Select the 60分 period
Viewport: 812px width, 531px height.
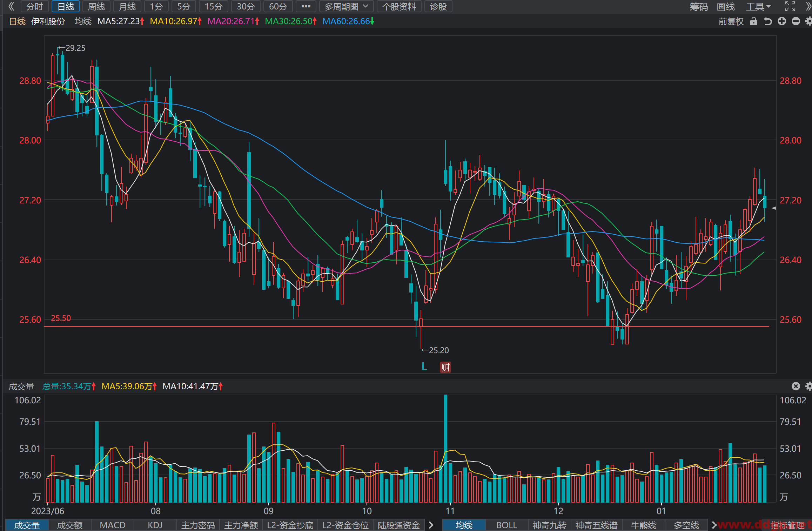[278, 6]
